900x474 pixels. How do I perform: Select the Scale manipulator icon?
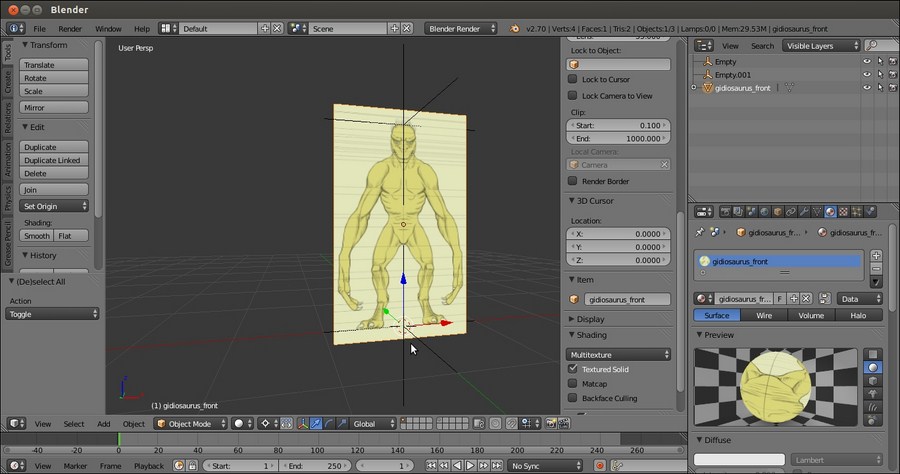click(x=342, y=424)
